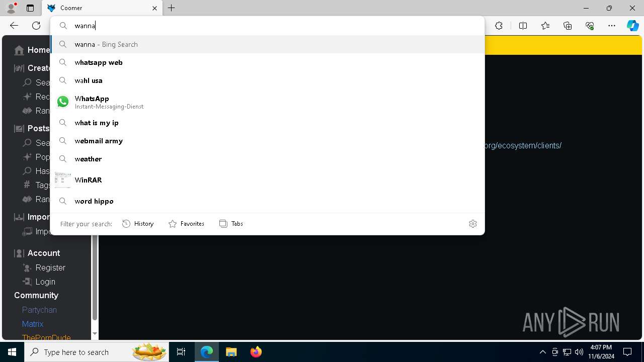
Task: Click the WhatsApp green logo icon
Action: click(x=63, y=102)
